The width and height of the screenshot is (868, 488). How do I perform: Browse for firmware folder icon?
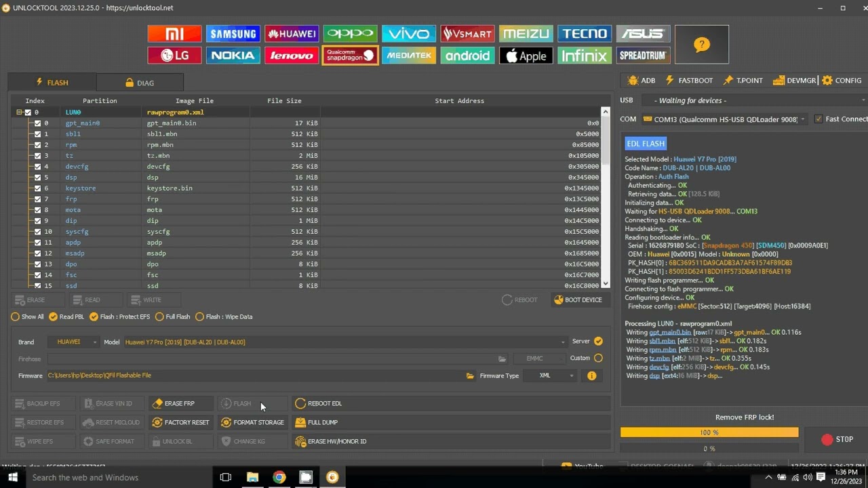click(470, 375)
